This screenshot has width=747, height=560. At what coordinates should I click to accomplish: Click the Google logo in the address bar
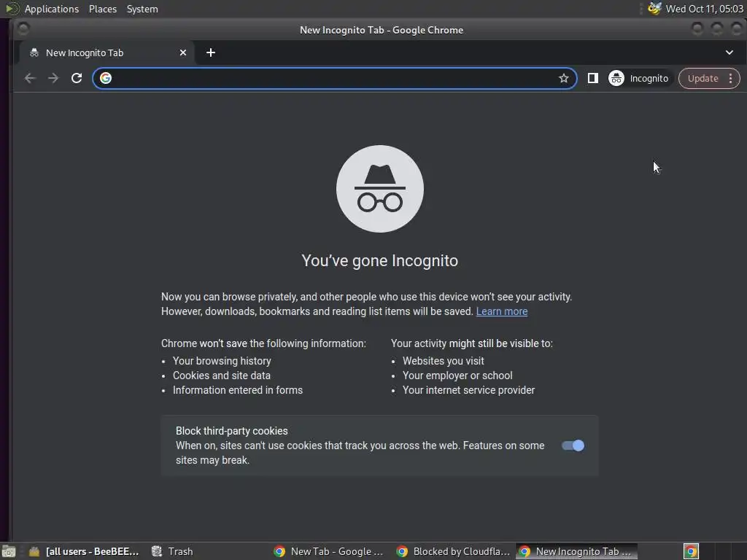[x=106, y=78]
